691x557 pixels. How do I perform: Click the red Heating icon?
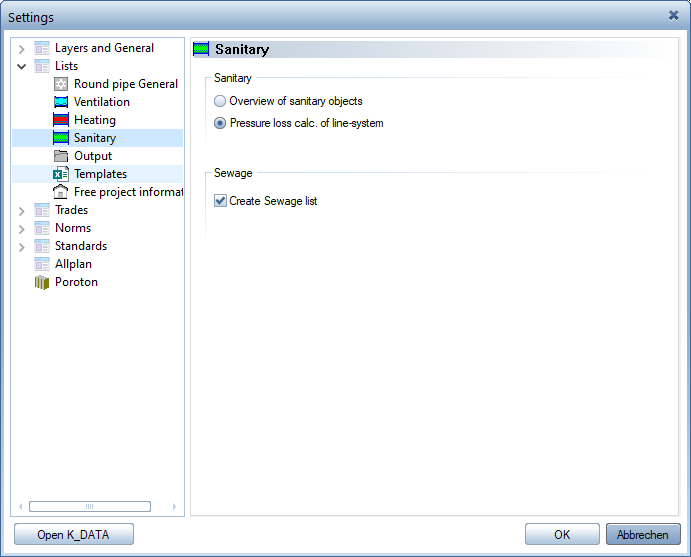[61, 120]
